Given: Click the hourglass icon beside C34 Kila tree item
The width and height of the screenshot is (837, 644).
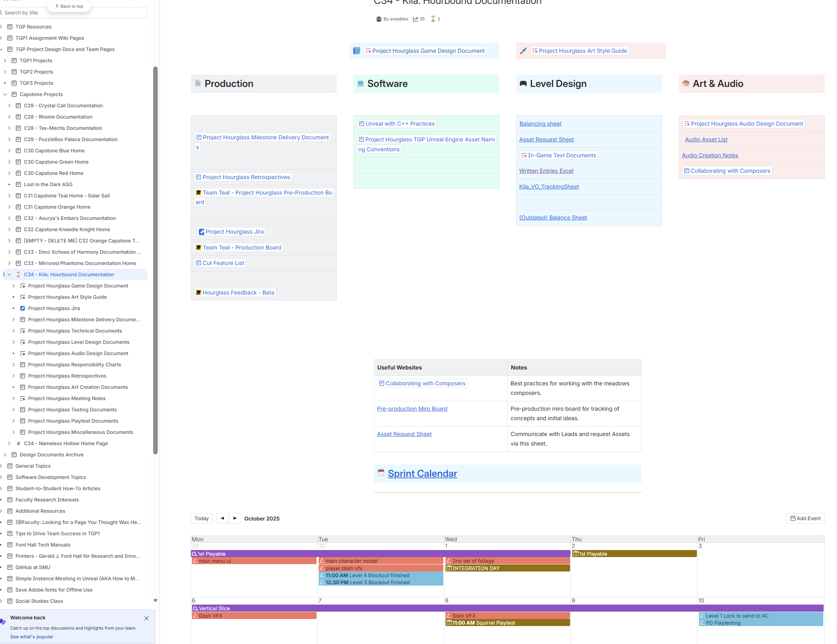Looking at the screenshot, I should pyautogui.click(x=18, y=275).
